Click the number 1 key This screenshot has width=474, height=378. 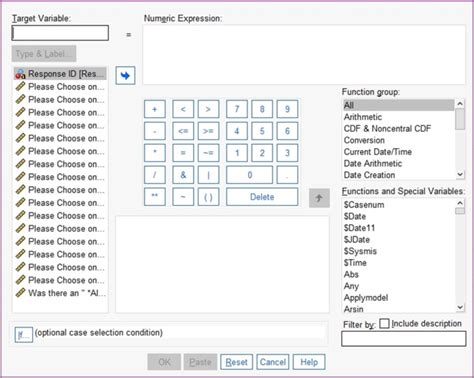237,153
